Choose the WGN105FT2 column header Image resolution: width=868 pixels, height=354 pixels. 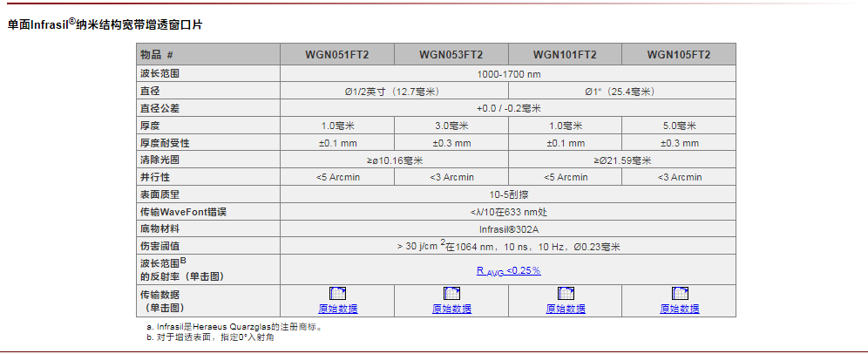[x=679, y=54]
